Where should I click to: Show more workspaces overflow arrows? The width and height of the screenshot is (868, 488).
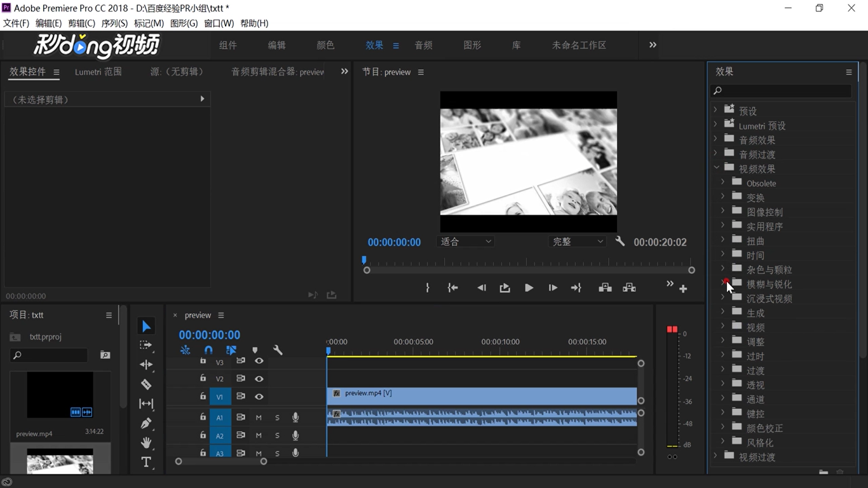point(653,45)
